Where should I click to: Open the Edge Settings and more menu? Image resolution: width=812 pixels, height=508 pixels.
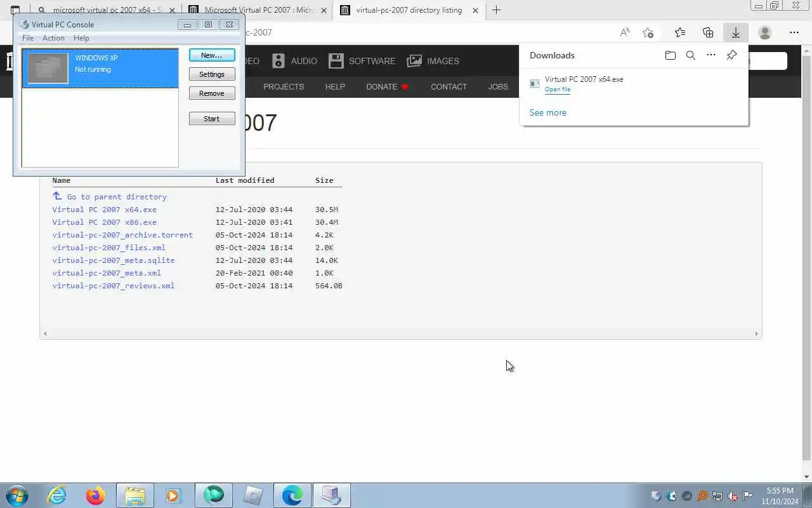tap(794, 32)
